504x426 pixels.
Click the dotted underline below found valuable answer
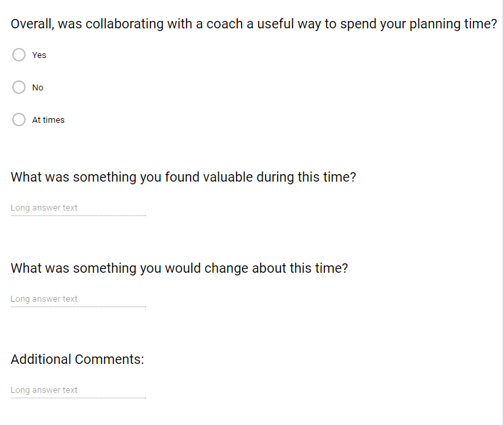[x=78, y=215]
